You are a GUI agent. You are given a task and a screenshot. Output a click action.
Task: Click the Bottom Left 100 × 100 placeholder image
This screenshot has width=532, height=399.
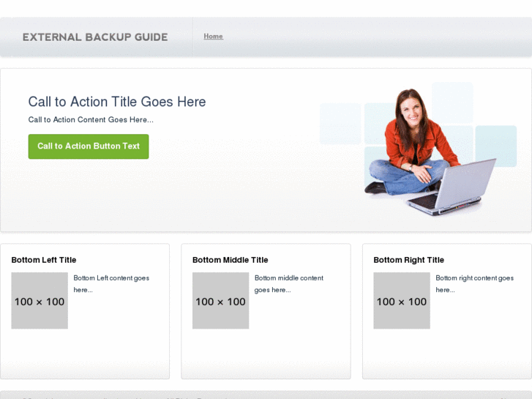tap(40, 300)
